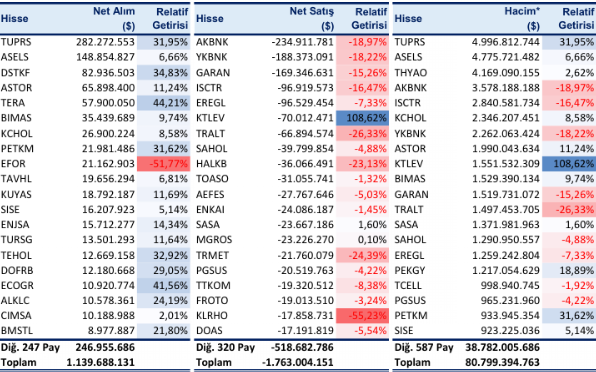Select TEHOL net buy 12.669.158
The width and height of the screenshot is (596, 372).
coord(108,255)
